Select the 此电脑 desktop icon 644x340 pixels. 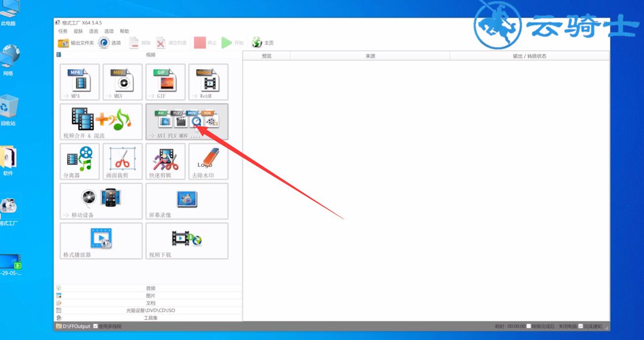point(9,14)
